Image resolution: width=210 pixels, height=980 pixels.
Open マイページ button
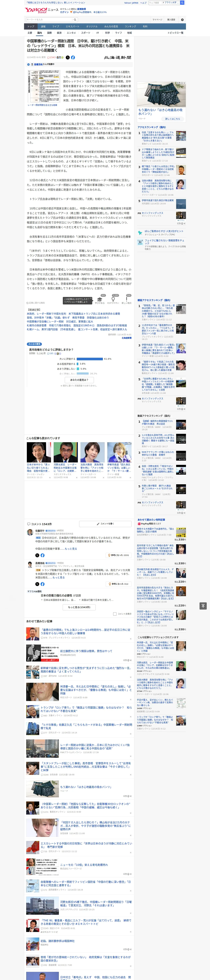157,20
